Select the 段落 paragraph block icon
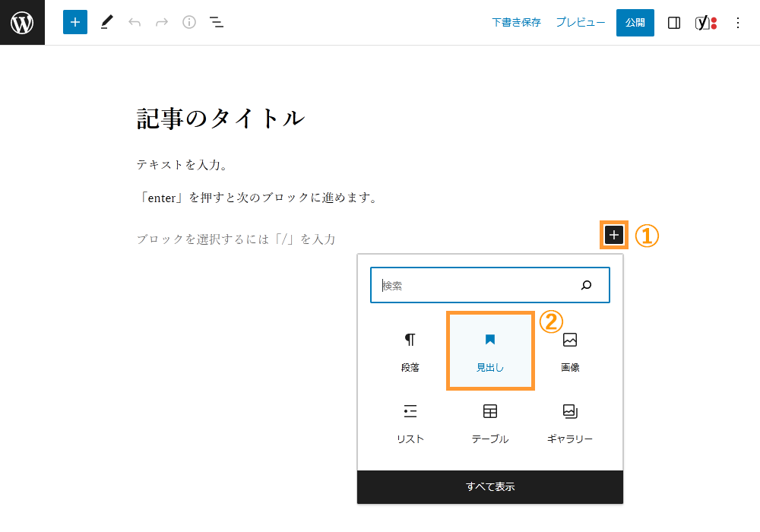Screen dimensions: 760x532 (410, 350)
